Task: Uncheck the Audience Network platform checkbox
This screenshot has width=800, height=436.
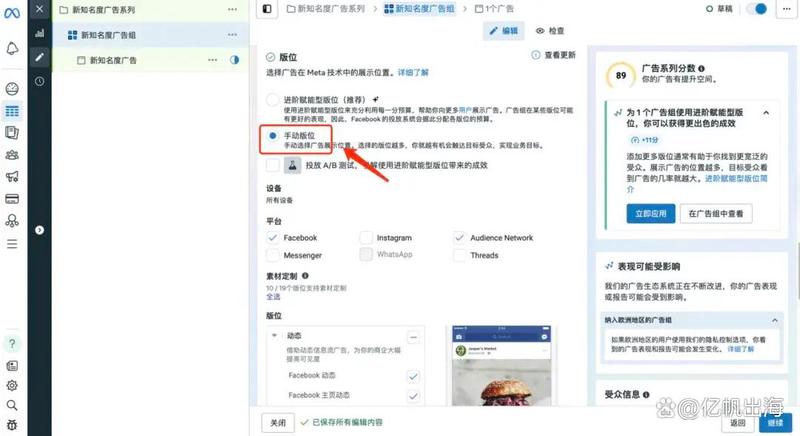Action: 460,238
